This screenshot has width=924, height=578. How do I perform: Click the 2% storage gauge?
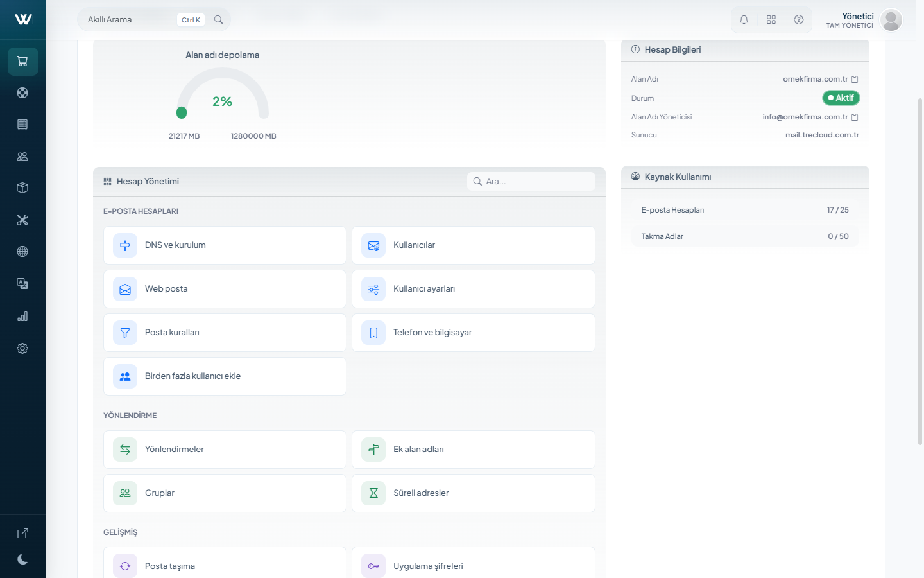tap(223, 94)
